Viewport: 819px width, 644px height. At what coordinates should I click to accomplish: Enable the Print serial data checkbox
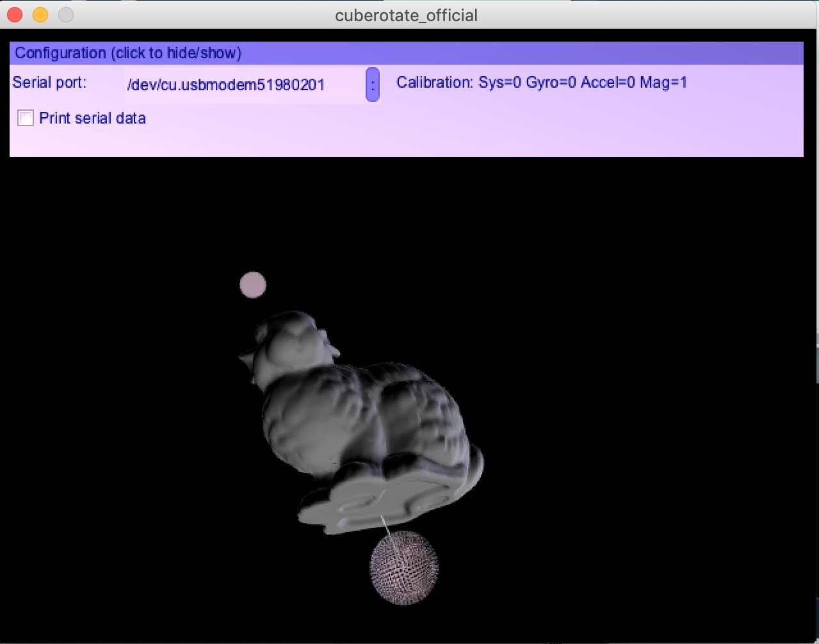click(x=26, y=118)
